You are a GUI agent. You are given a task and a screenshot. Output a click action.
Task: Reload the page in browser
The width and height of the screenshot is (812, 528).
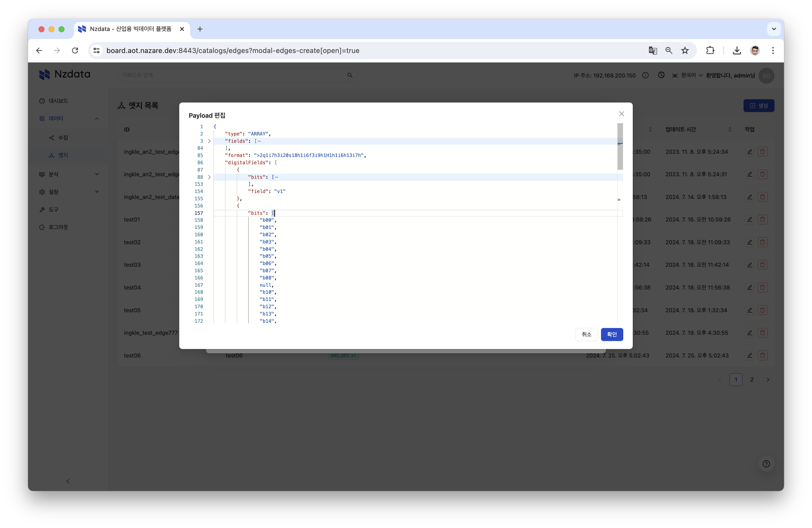coord(75,50)
